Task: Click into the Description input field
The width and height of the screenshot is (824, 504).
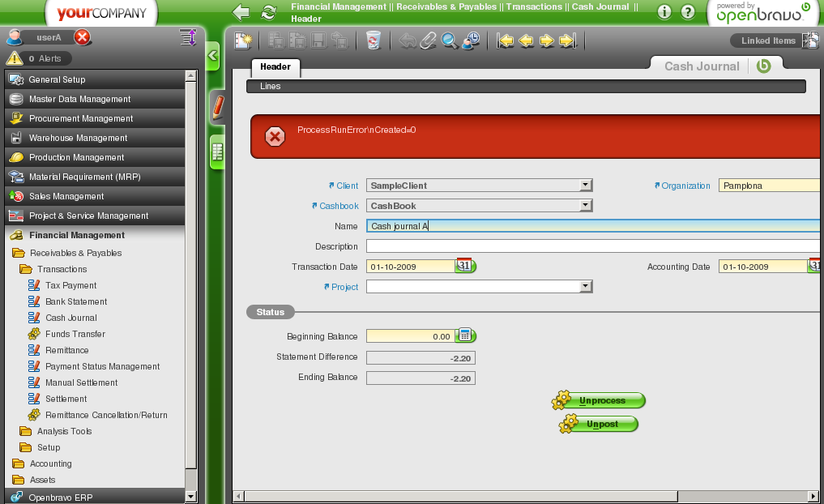Action: coord(591,246)
